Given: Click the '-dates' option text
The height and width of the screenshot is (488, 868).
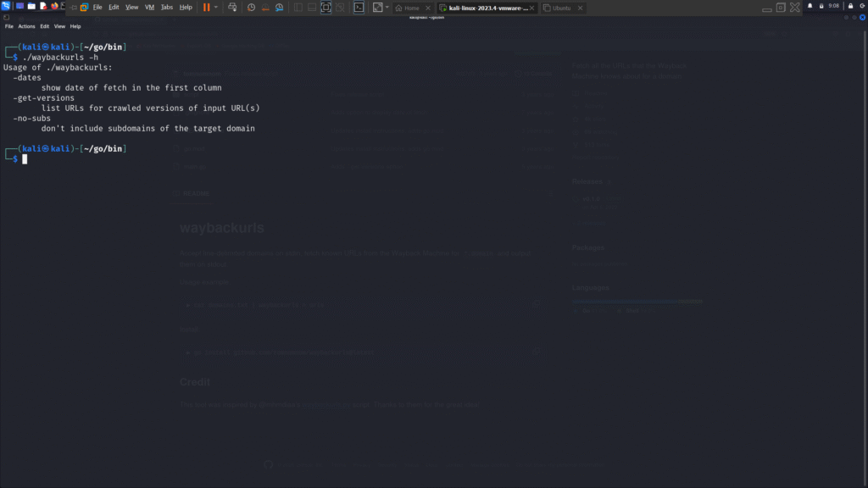Looking at the screenshot, I should point(27,77).
